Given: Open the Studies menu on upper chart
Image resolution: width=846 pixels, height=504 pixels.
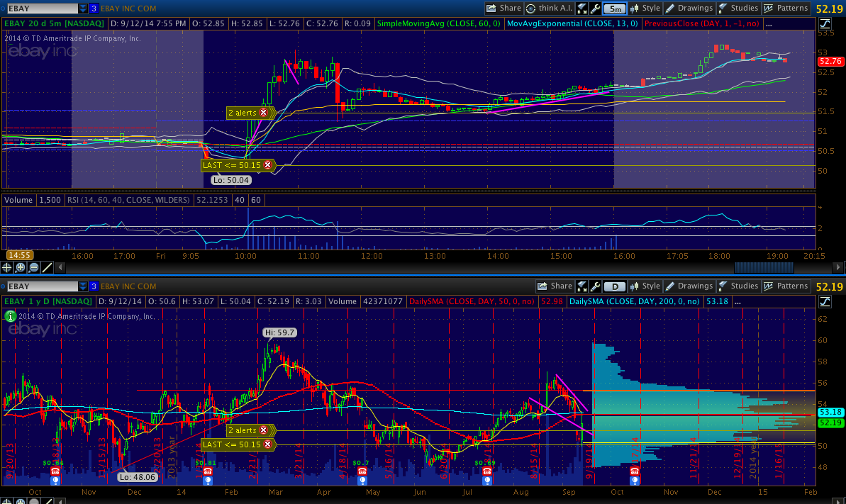Looking at the screenshot, I should tap(738, 9).
